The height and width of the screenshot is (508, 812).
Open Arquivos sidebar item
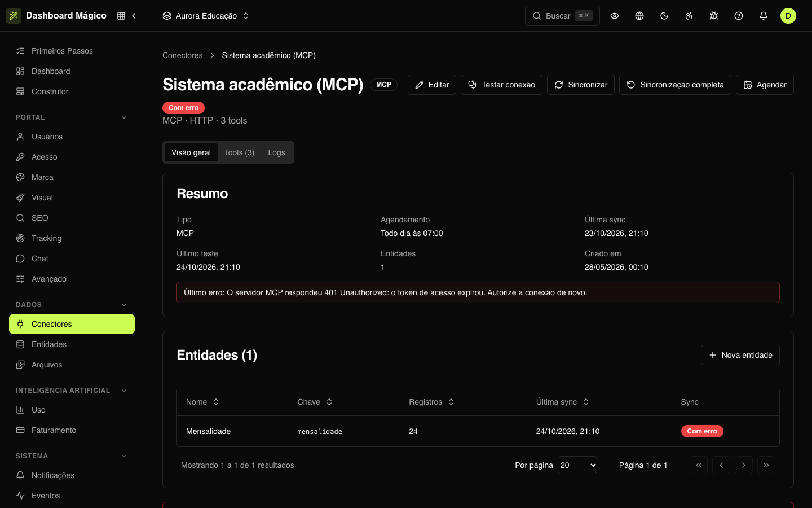(x=72, y=365)
